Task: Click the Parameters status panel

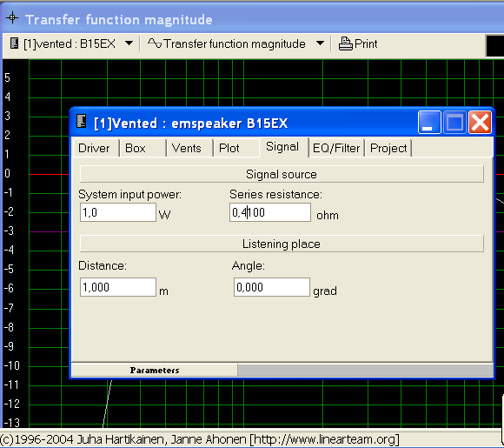Action: pyautogui.click(x=155, y=370)
